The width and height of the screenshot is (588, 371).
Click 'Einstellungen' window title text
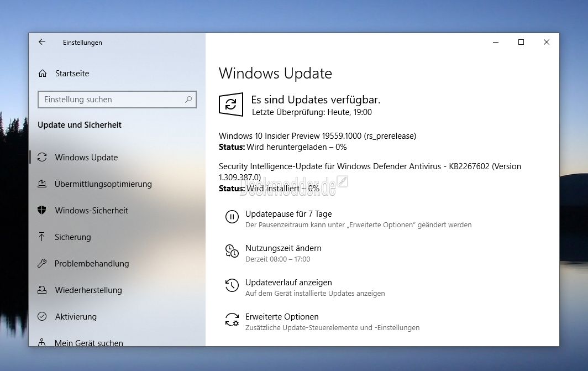click(82, 43)
